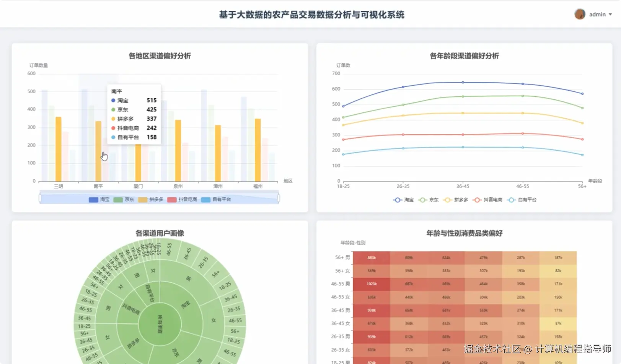Click the 695k heatmap cell
The height and width of the screenshot is (364, 621).
coord(372,297)
